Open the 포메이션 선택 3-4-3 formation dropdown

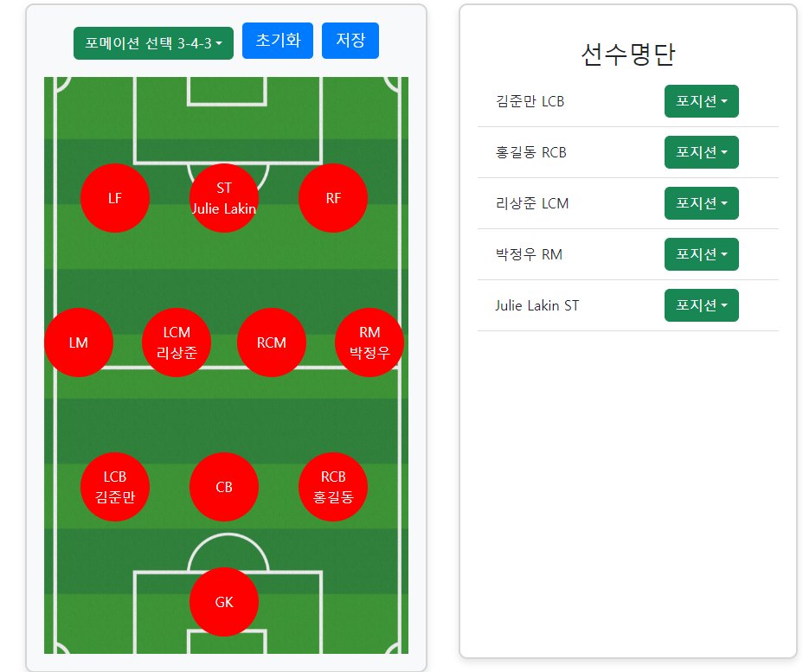[153, 42]
